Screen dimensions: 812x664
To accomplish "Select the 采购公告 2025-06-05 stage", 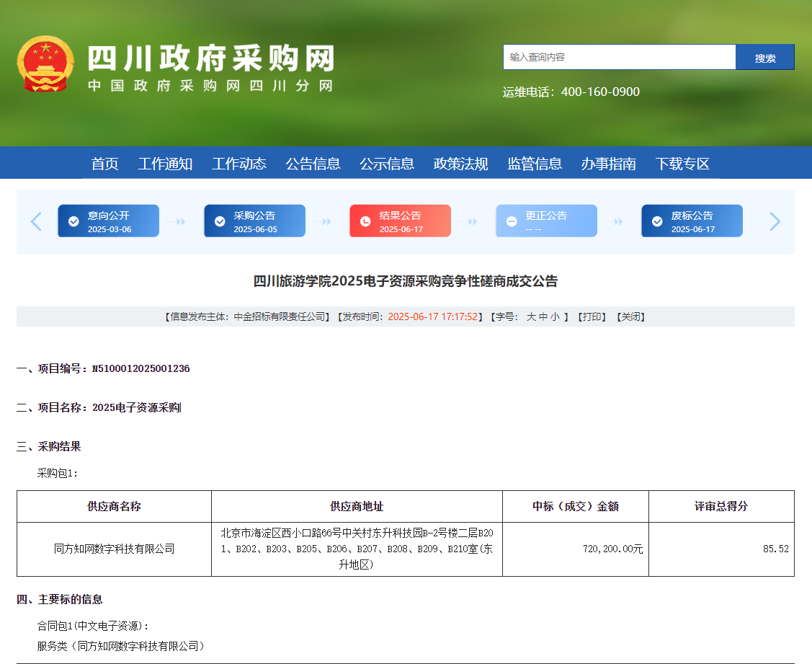I will point(254,221).
